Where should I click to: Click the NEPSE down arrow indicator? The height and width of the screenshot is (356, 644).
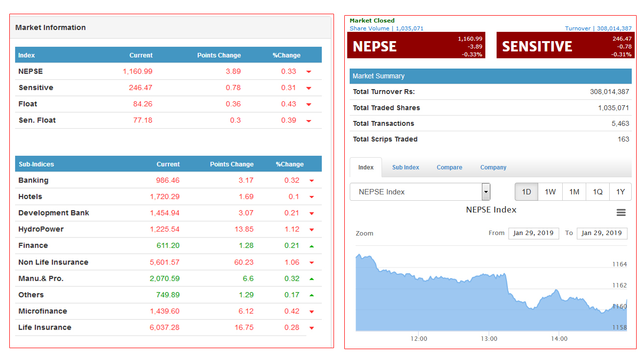[309, 72]
